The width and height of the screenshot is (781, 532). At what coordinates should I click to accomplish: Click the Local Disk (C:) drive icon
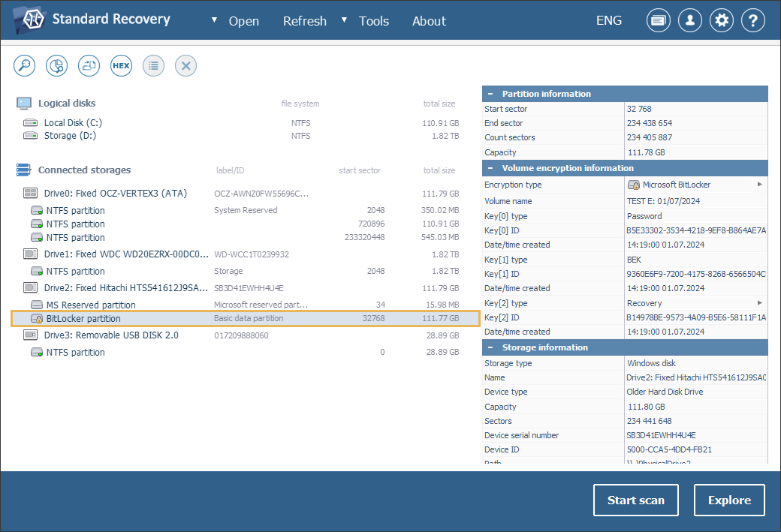tap(30, 122)
